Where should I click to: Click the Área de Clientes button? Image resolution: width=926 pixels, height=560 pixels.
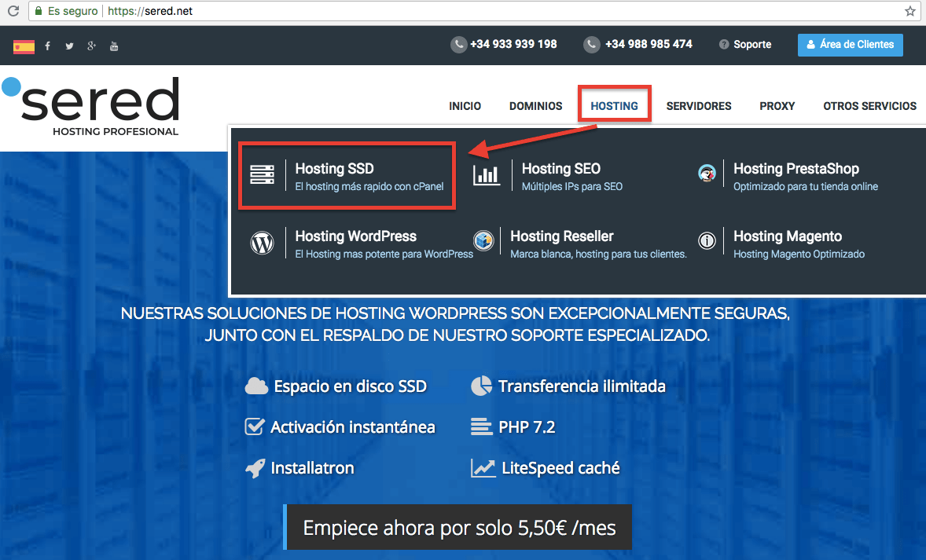pos(851,45)
